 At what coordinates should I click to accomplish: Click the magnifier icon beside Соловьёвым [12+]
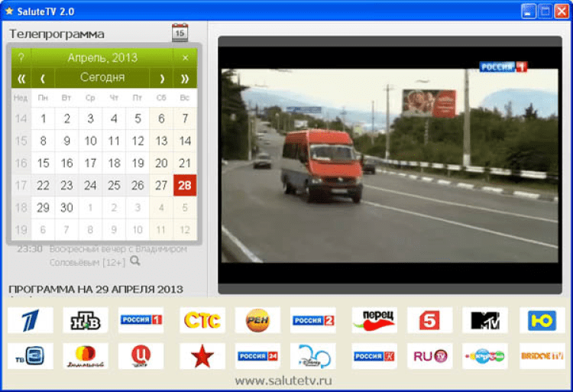coord(135,261)
